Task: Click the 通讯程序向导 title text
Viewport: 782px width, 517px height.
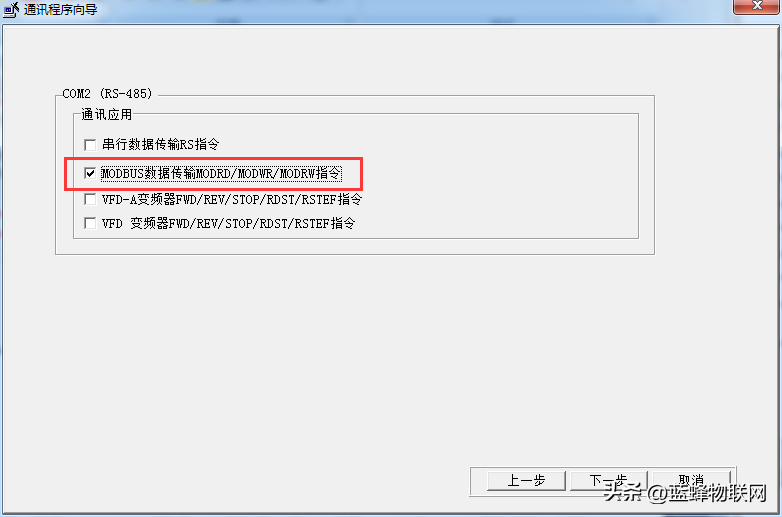Action: coord(60,9)
